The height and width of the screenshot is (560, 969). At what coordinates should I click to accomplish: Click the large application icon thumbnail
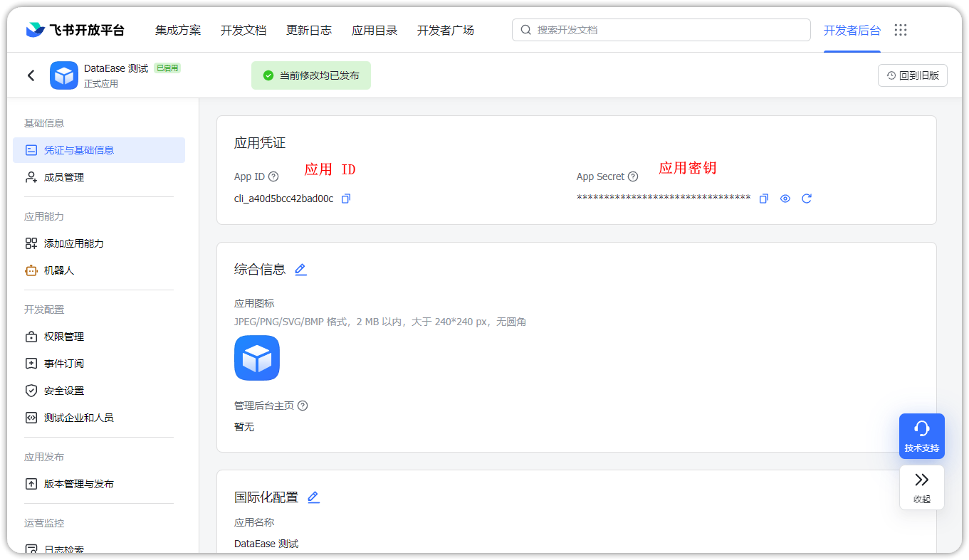257,358
